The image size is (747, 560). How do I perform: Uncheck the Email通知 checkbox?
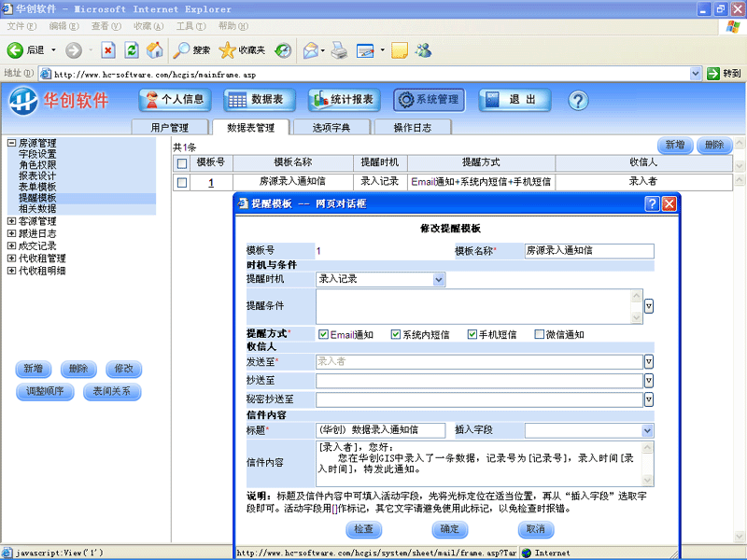(x=323, y=334)
